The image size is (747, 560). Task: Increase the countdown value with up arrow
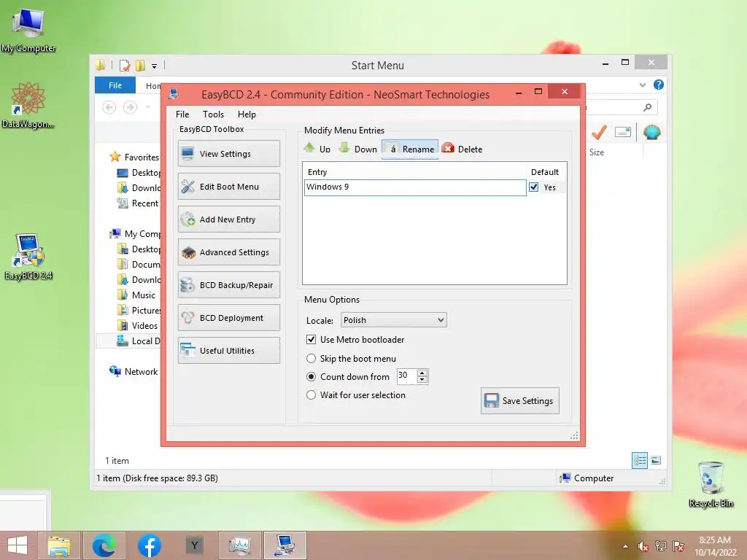422,373
